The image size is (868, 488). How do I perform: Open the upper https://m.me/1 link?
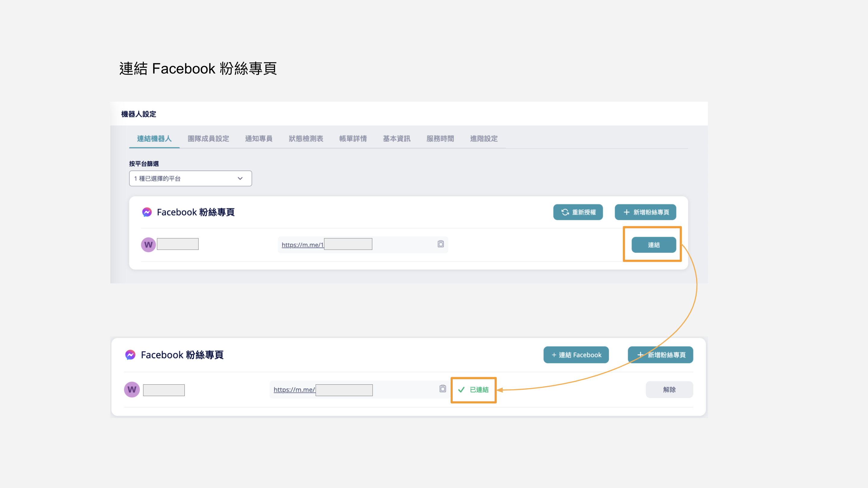pos(302,245)
